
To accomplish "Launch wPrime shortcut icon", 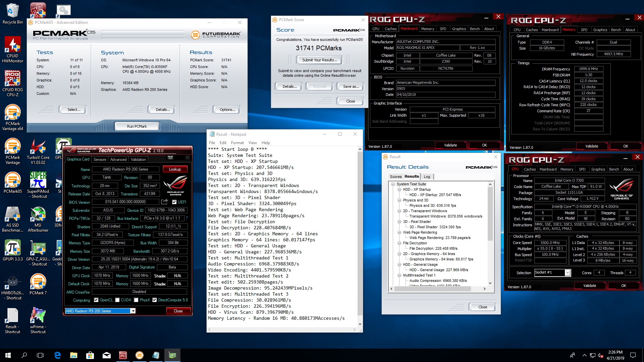I will tap(38, 320).
